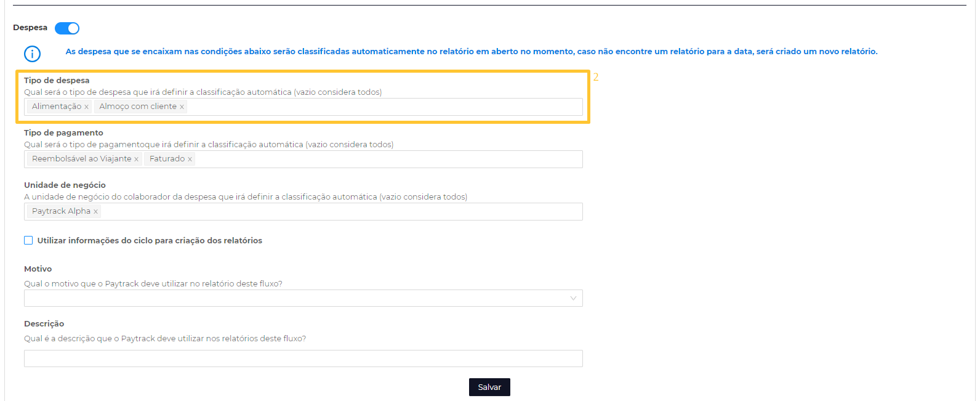Image resolution: width=980 pixels, height=401 pixels.
Task: Open the Unidade de negócio selector field
Action: (339, 211)
